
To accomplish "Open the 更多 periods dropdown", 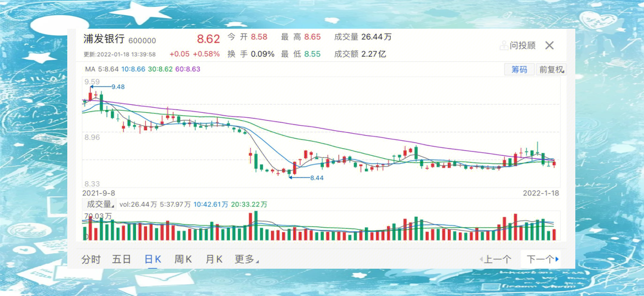I will (246, 259).
